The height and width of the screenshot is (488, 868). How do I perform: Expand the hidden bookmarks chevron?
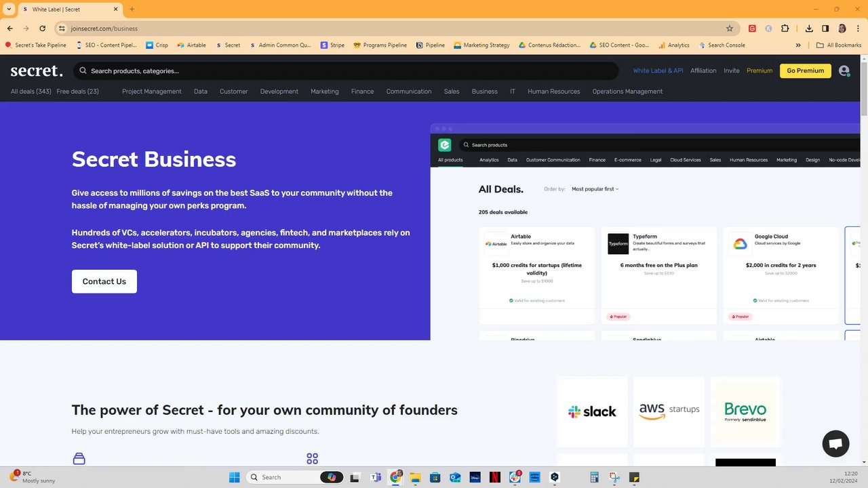[x=798, y=45]
